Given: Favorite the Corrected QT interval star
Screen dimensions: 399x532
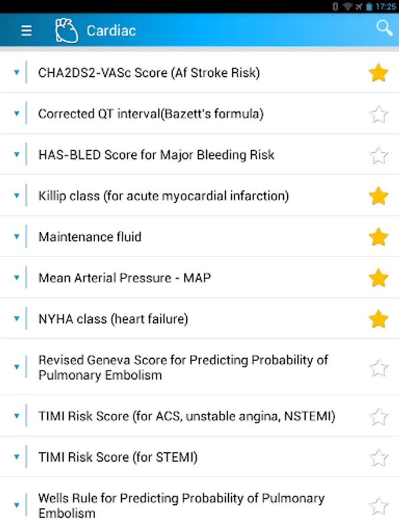Looking at the screenshot, I should tap(378, 114).
